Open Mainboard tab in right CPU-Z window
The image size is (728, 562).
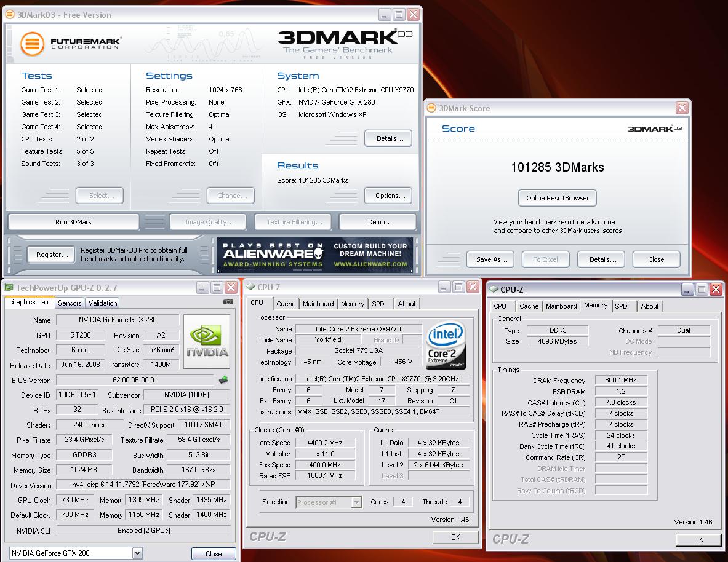[x=561, y=306]
